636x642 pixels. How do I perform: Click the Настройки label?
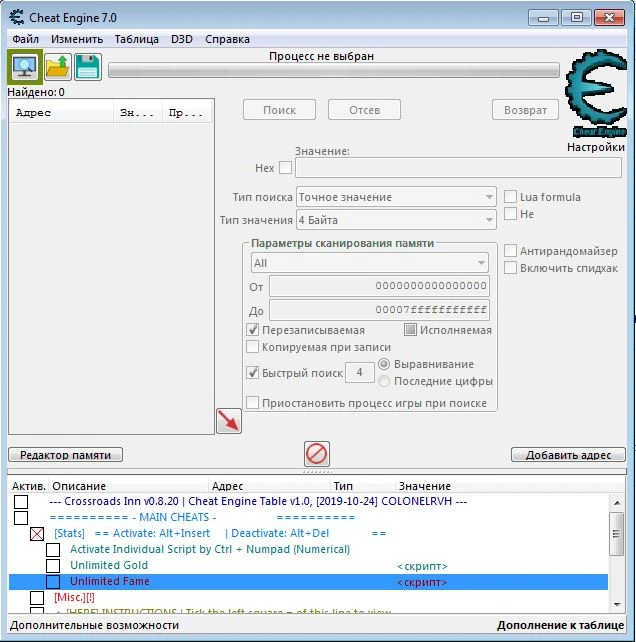596,147
